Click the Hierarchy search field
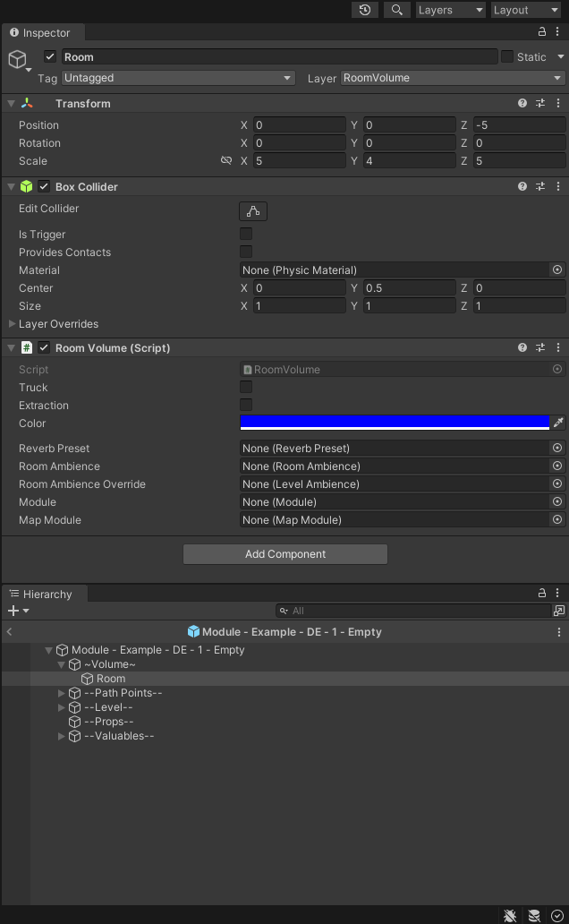 pos(413,612)
